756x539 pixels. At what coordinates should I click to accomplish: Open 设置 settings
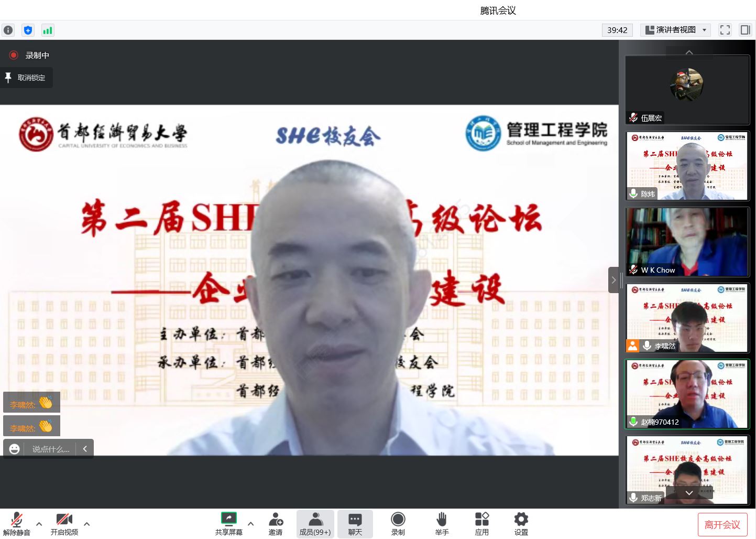[x=521, y=524]
